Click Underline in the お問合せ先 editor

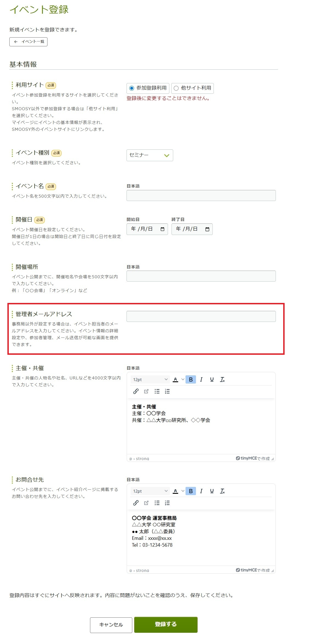point(212,491)
